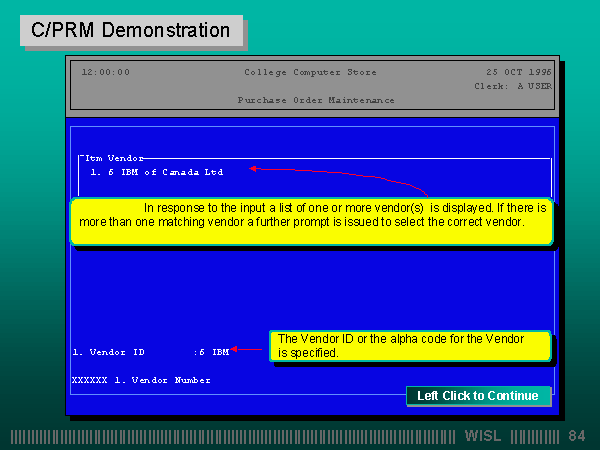Click the 25 OCT 1996 date display
This screenshot has width=600, height=450.
click(518, 72)
